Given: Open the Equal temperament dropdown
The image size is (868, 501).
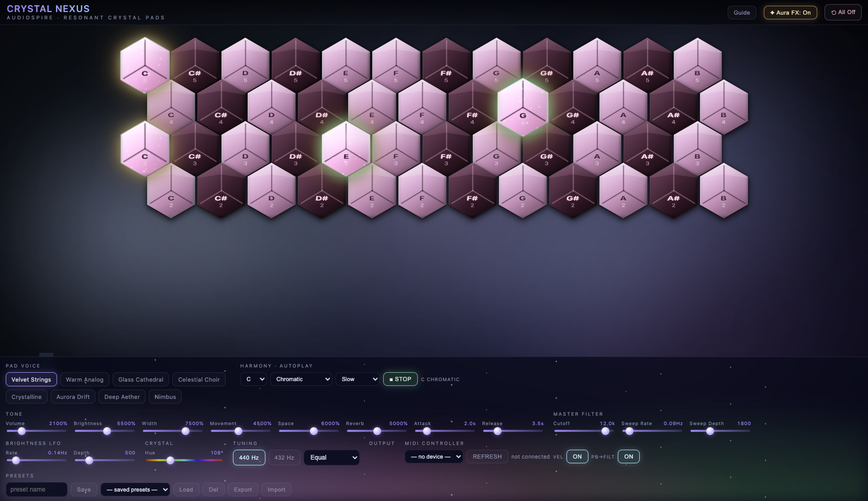Looking at the screenshot, I should [x=331, y=458].
